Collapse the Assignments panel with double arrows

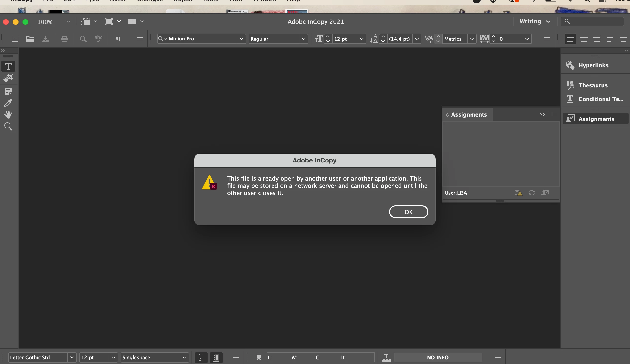(542, 115)
